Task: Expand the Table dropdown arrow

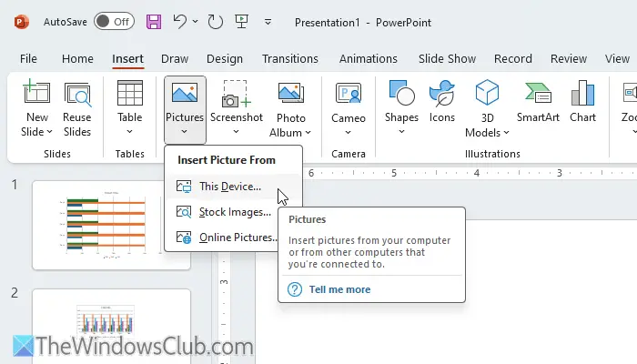Action: point(129,132)
